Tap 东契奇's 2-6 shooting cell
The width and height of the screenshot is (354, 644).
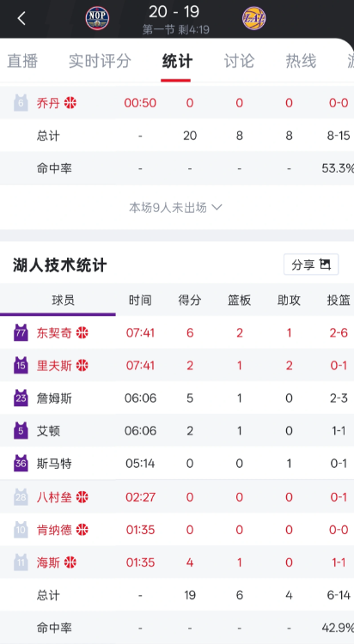pyautogui.click(x=339, y=332)
